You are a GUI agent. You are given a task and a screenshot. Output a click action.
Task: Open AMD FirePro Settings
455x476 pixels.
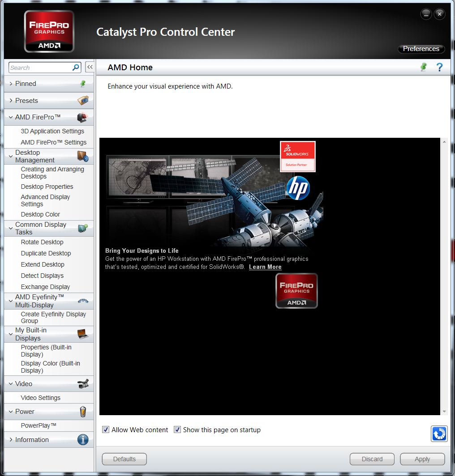click(53, 142)
